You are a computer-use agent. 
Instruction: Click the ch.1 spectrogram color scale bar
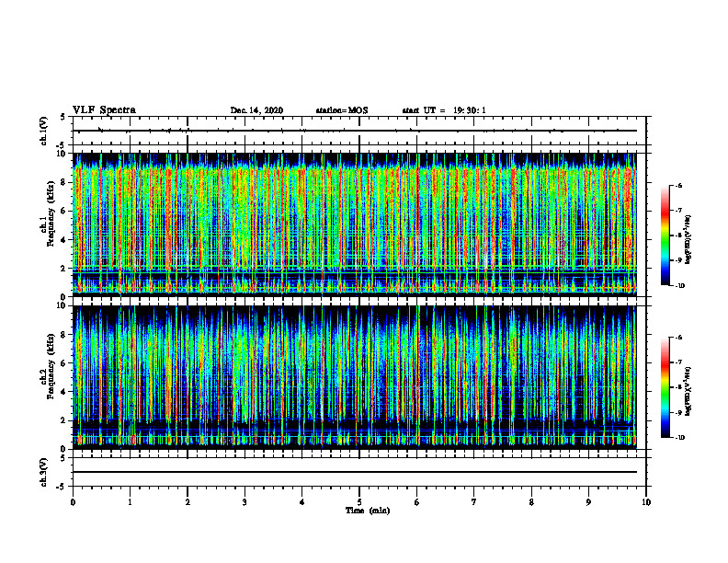click(x=665, y=236)
